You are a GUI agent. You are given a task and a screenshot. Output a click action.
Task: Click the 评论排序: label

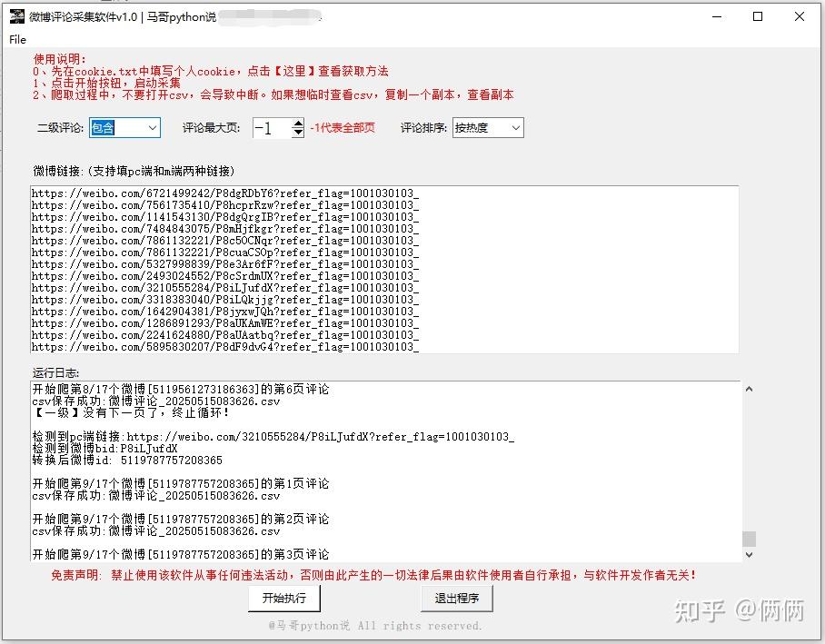pyautogui.click(x=423, y=128)
